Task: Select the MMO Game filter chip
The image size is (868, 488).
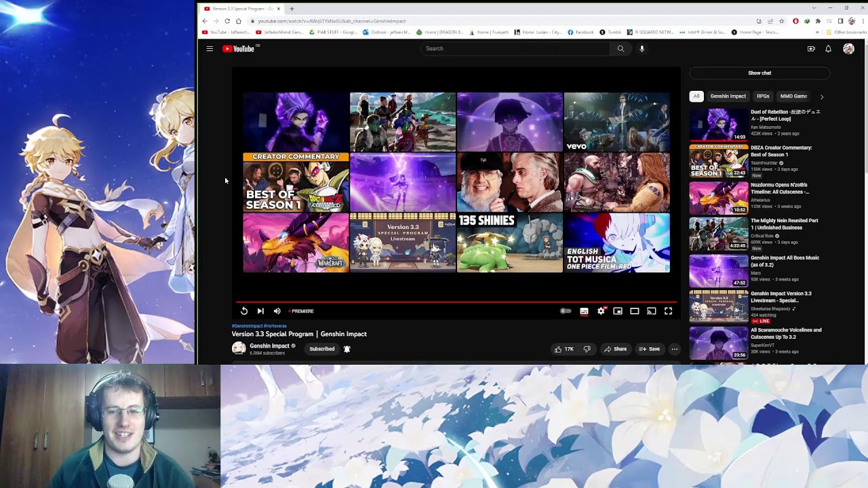Action: tap(793, 96)
